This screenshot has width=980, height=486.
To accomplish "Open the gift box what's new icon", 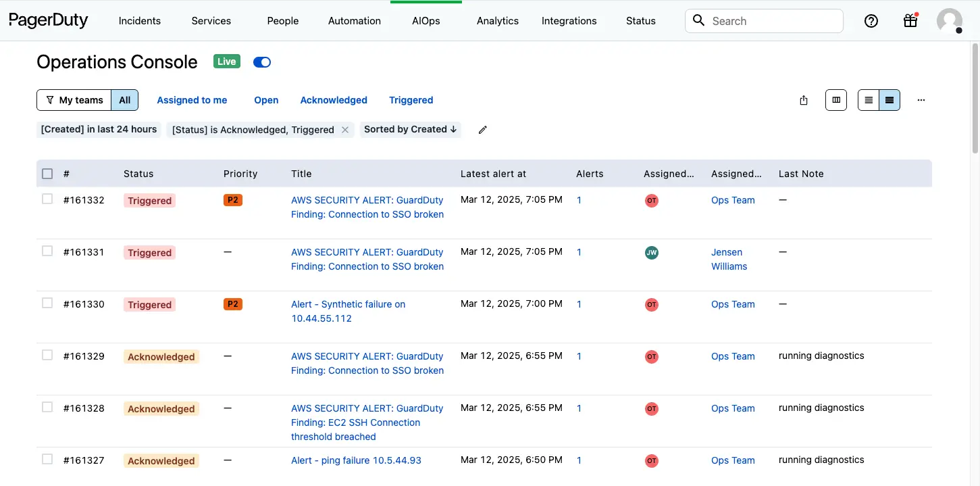I will pyautogui.click(x=910, y=21).
